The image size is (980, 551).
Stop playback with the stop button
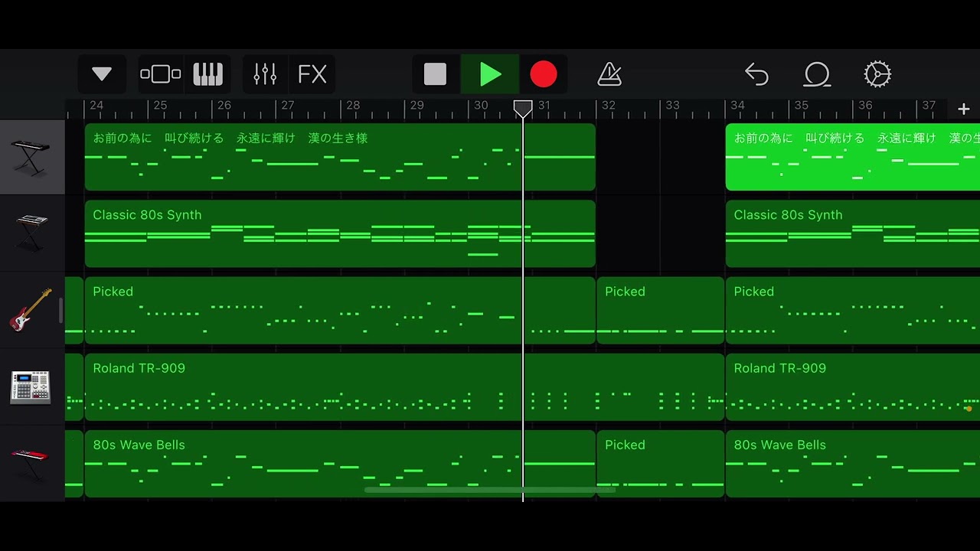coord(435,74)
